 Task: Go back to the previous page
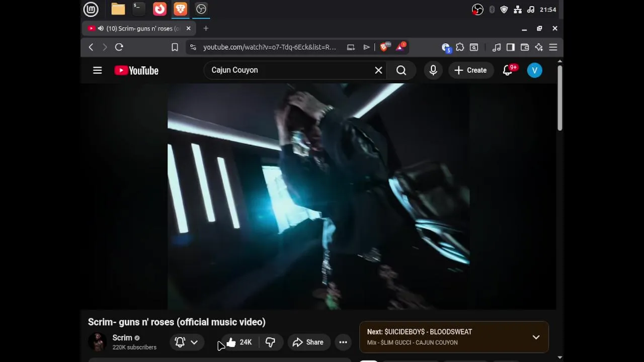pos(91,47)
